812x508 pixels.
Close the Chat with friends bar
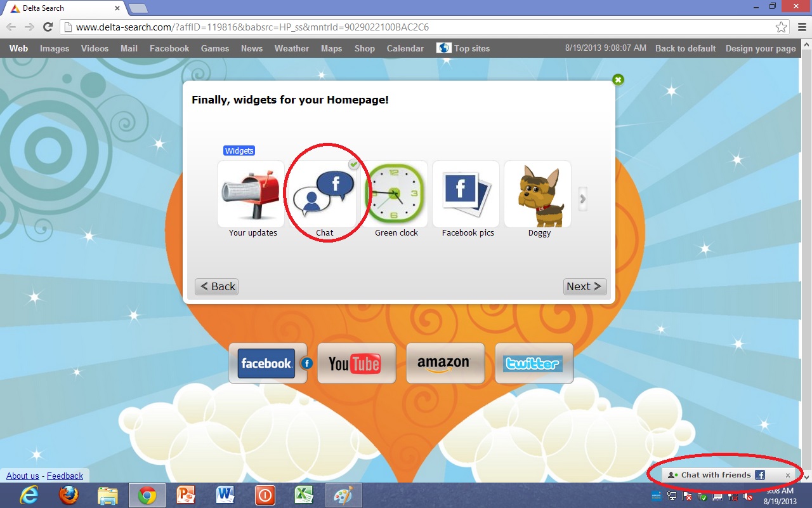(788, 475)
